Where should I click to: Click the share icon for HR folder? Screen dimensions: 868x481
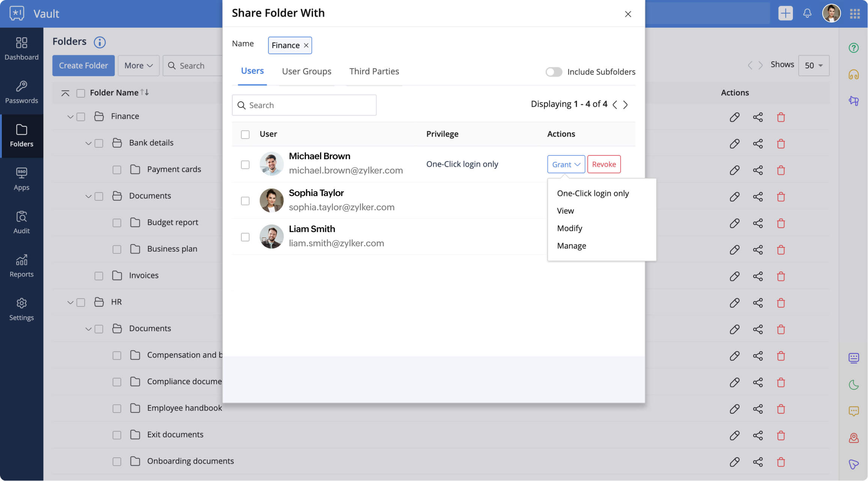point(758,303)
